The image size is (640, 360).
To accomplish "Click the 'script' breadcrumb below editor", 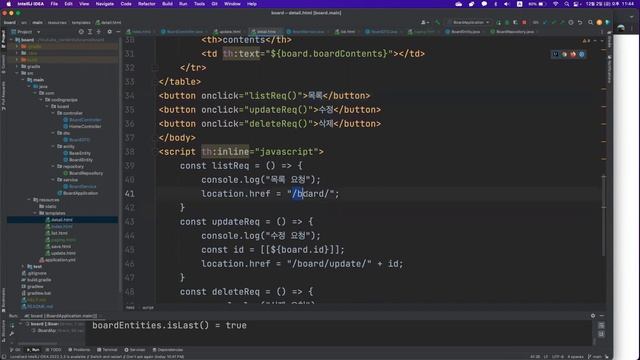I will click(x=148, y=308).
